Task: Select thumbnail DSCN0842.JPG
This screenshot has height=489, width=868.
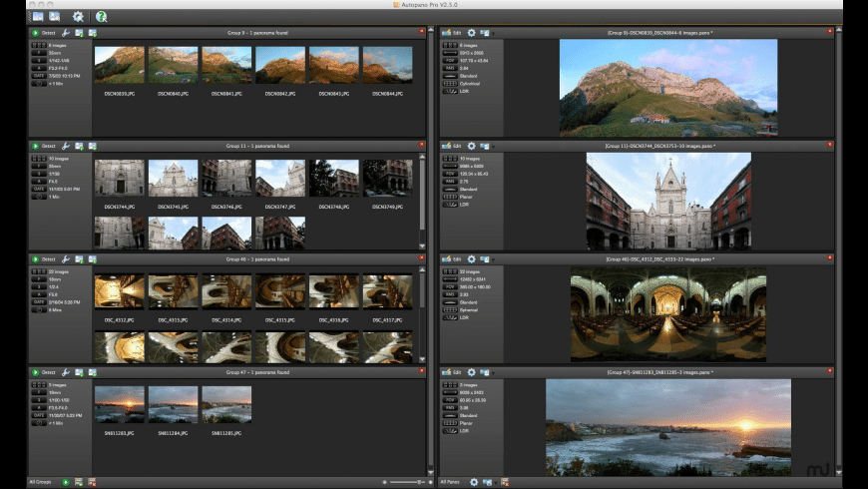Action: 280,65
